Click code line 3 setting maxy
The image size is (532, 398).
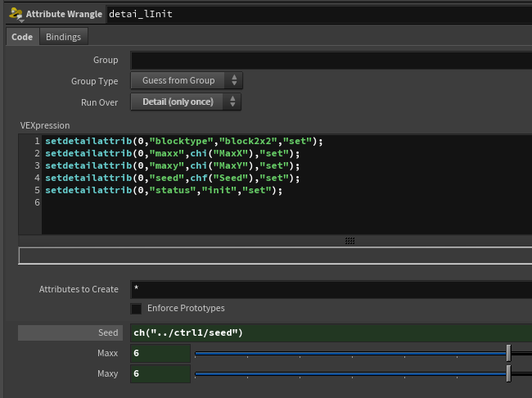173,165
